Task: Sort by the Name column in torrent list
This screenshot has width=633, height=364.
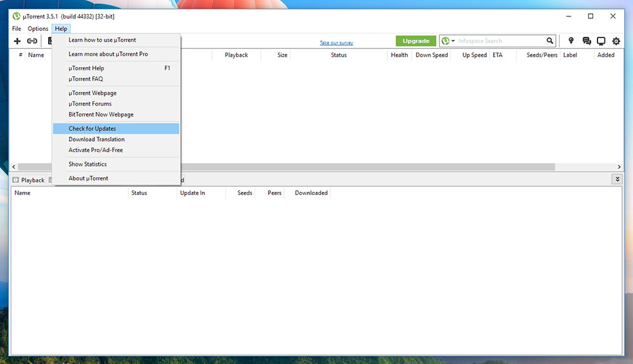Action: (x=36, y=55)
